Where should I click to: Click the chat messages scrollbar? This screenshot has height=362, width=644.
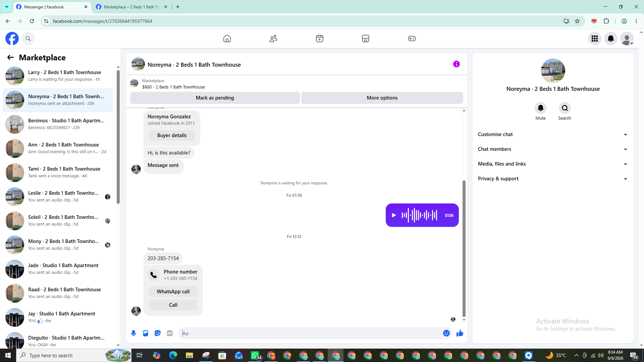point(464,248)
